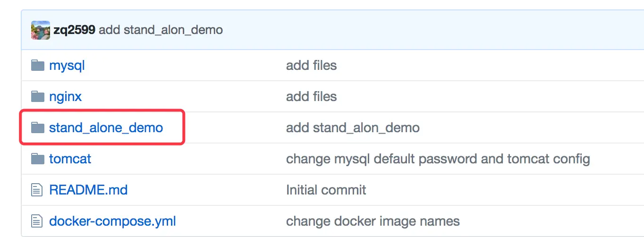Open latest commit message in header
The height and width of the screenshot is (237, 644).
[161, 30]
